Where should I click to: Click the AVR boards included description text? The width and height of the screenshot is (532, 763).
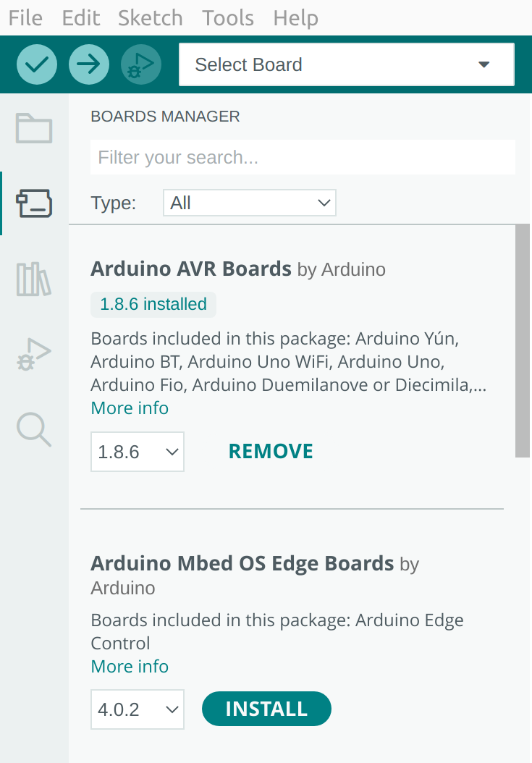(289, 361)
